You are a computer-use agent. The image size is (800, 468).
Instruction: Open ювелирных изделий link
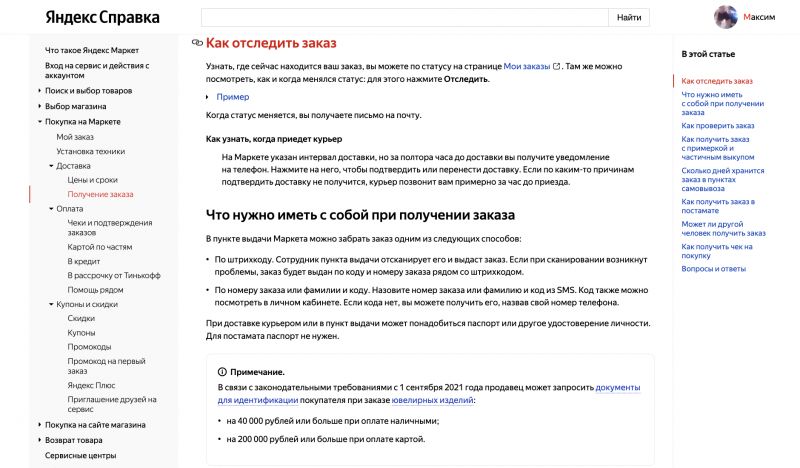[x=432, y=400]
